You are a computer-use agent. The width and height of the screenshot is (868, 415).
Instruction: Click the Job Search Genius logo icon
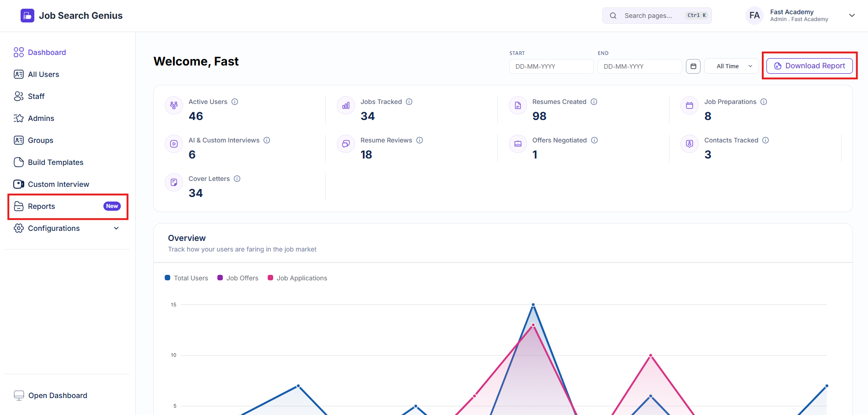27,16
